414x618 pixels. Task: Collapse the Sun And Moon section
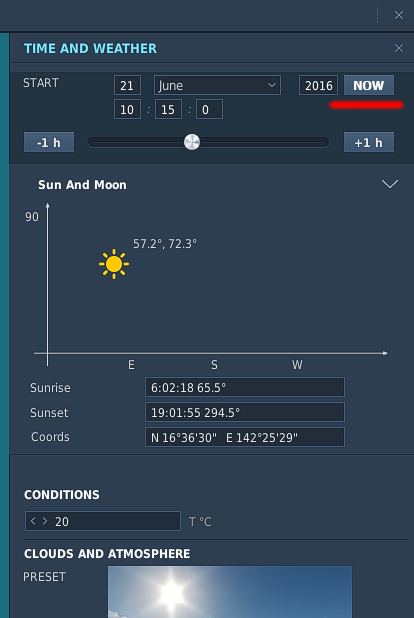click(390, 184)
